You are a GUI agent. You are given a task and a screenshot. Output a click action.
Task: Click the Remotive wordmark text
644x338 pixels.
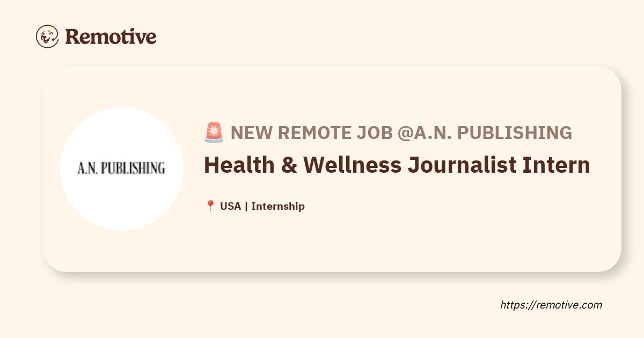(x=111, y=36)
